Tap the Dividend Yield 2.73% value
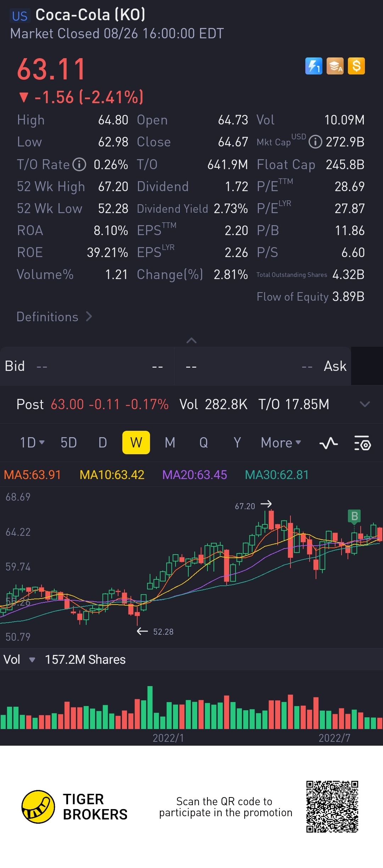The width and height of the screenshot is (383, 868). 231,208
